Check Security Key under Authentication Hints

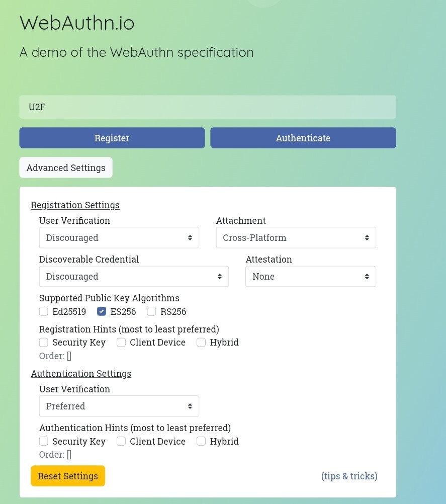[44, 441]
